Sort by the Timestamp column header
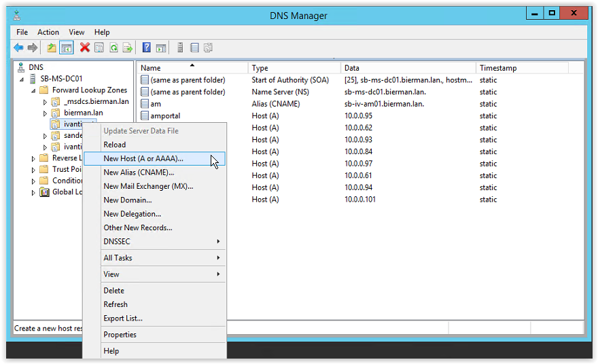The image size is (598, 364). [522, 68]
